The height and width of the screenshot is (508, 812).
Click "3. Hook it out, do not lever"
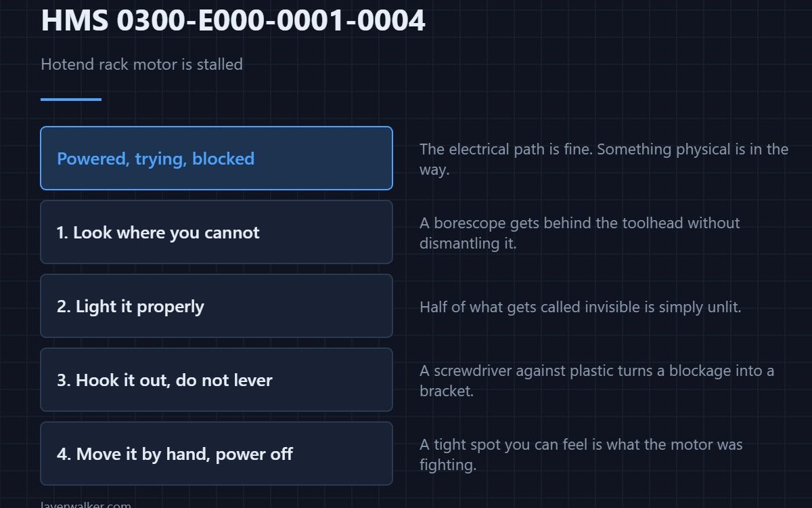(x=217, y=379)
